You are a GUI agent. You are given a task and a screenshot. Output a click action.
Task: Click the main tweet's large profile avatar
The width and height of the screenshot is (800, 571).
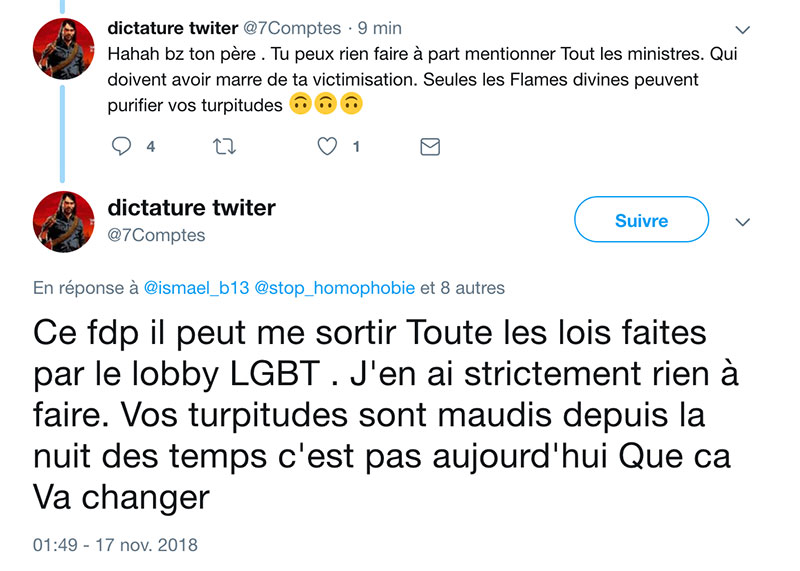[65, 222]
